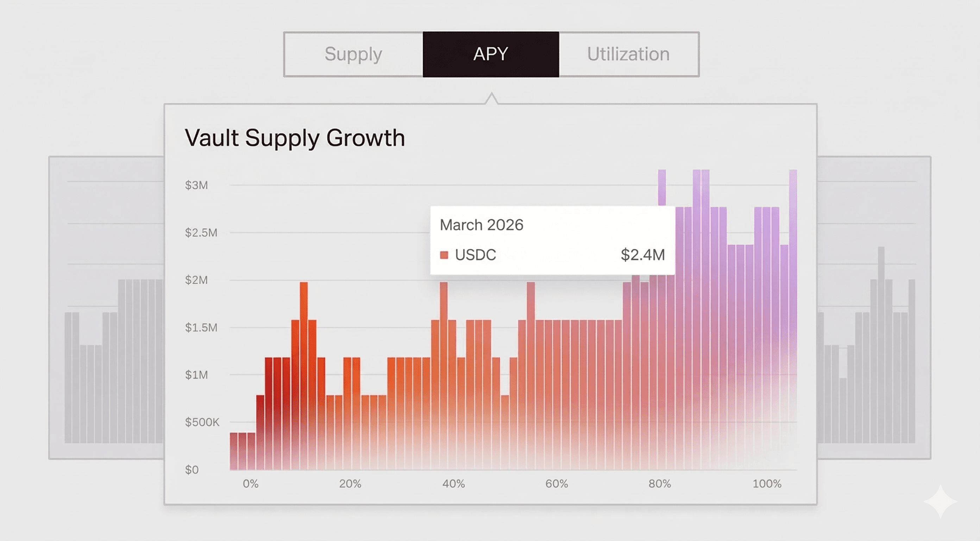This screenshot has width=980, height=541.
Task: Click the 100% axis label
Action: coord(767,484)
